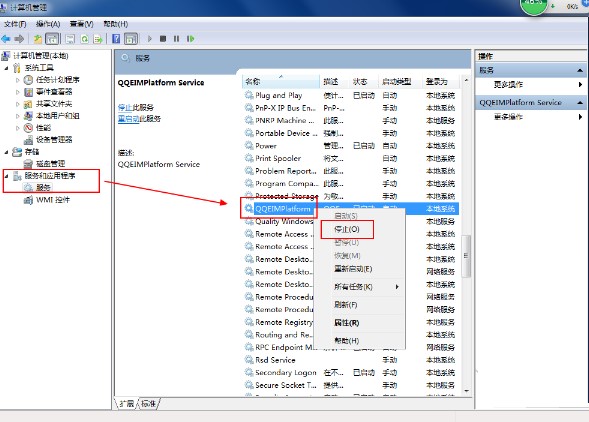Click the Forward arrow toolbar icon
The image size is (589, 422).
(x=19, y=39)
